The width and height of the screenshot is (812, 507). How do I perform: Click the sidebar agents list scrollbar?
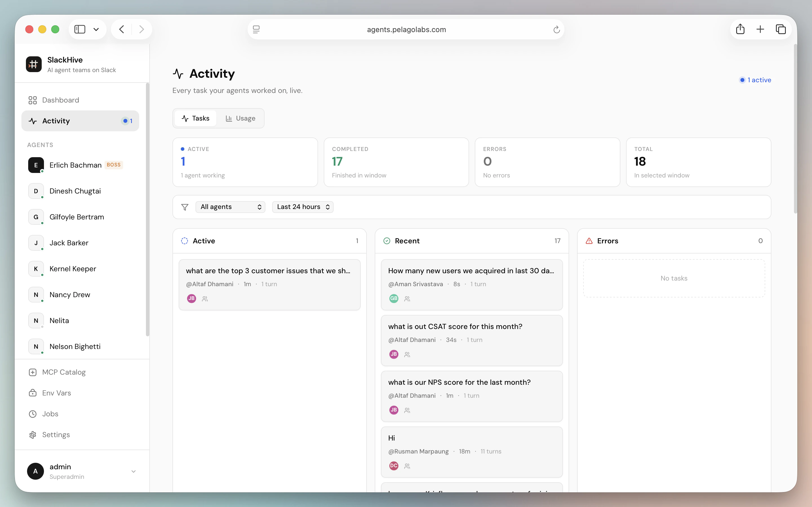tap(148, 210)
